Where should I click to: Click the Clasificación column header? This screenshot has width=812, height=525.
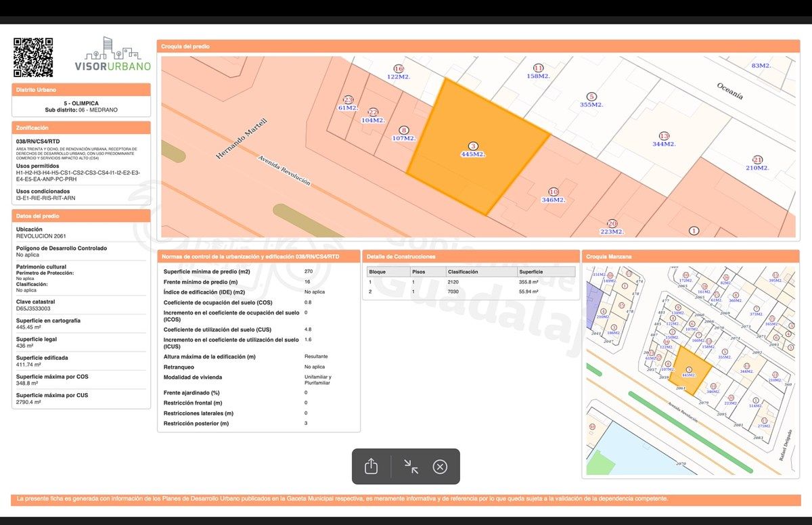463,272
